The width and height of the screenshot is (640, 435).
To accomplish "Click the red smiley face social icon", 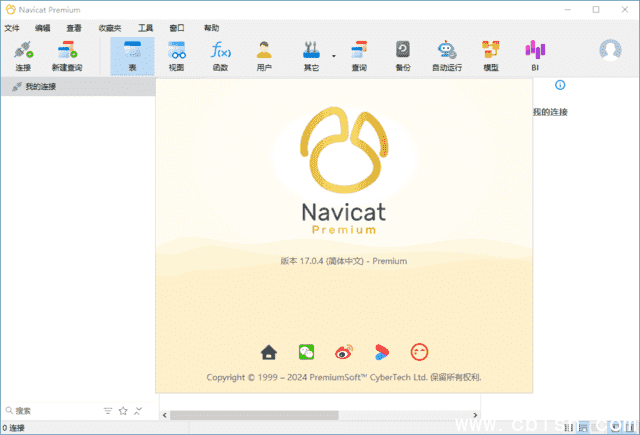I will (x=419, y=352).
